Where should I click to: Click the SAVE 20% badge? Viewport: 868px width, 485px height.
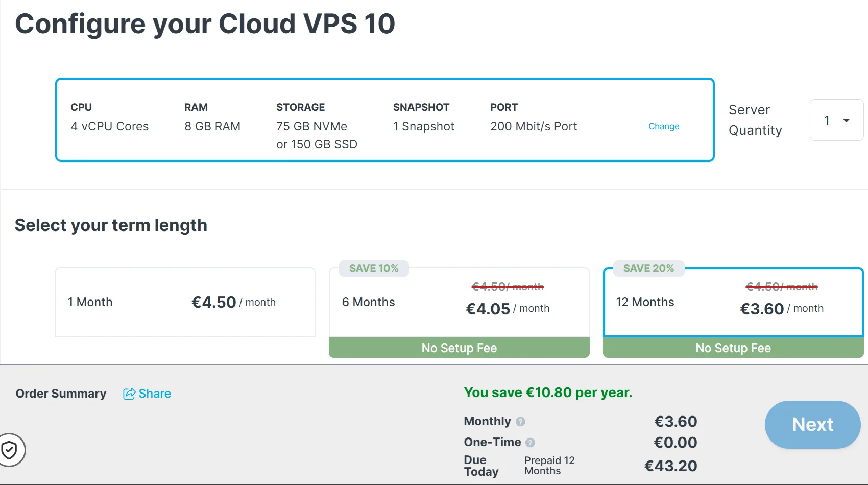point(648,268)
